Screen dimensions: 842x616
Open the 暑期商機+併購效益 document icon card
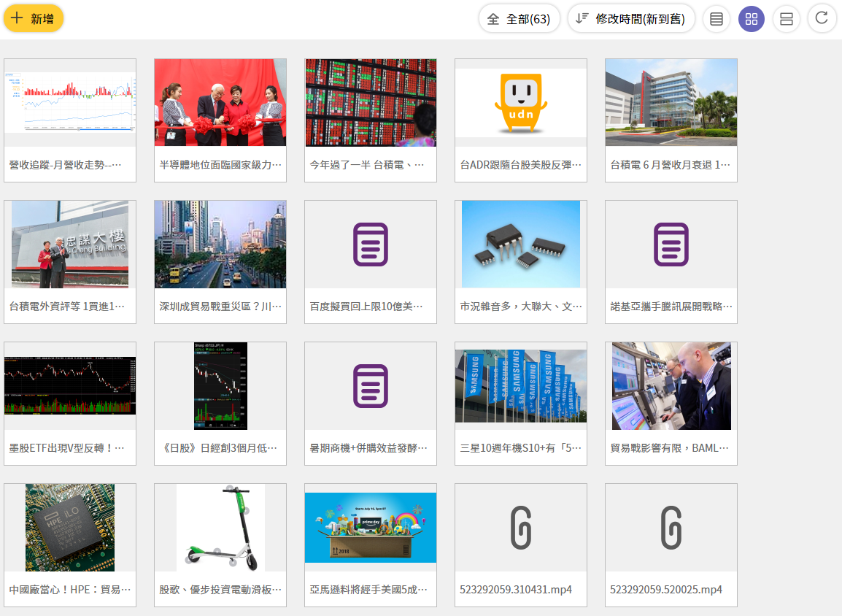click(371, 386)
